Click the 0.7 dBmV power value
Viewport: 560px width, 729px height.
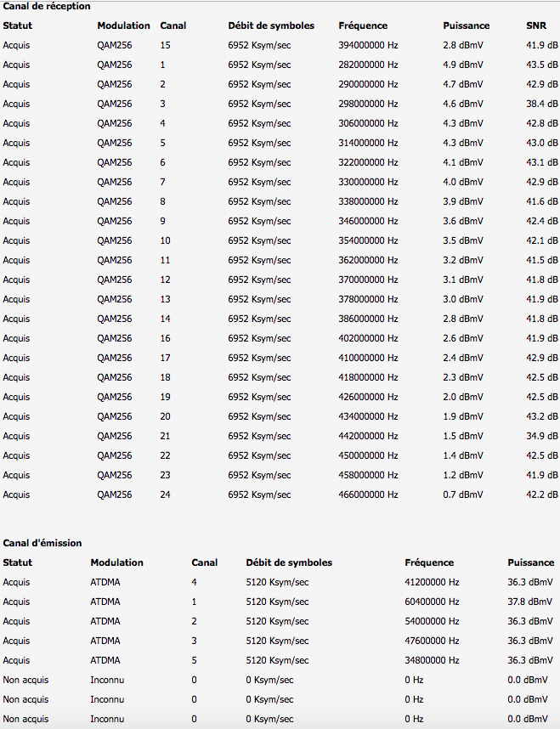click(462, 494)
